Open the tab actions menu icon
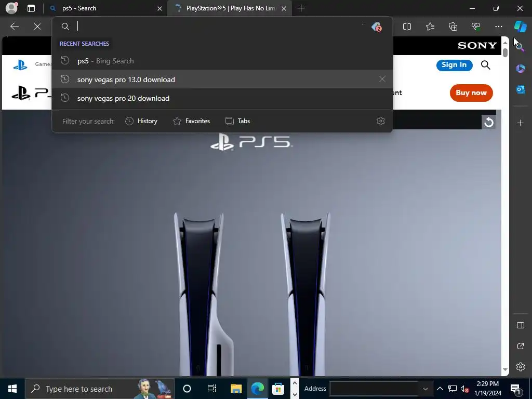Viewport: 532px width, 399px height. coord(31,8)
